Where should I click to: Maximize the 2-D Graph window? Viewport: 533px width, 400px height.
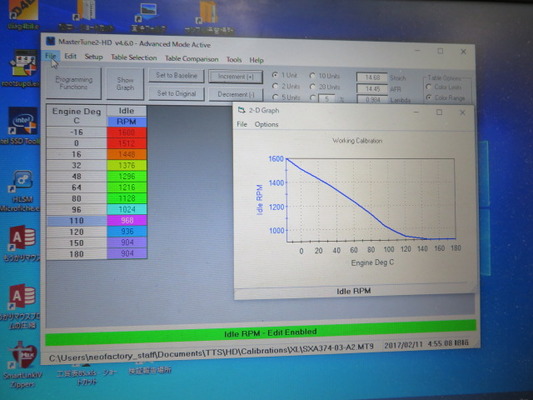[439, 112]
